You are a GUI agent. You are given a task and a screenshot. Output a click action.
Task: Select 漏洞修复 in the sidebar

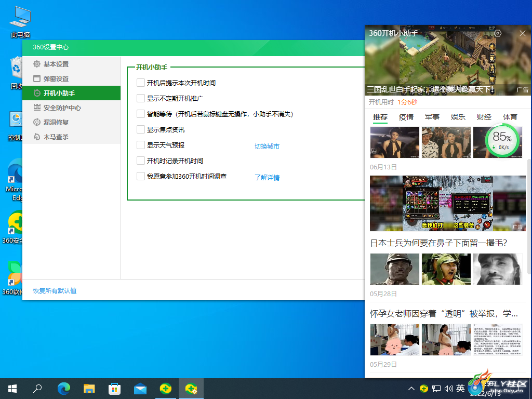click(71, 122)
